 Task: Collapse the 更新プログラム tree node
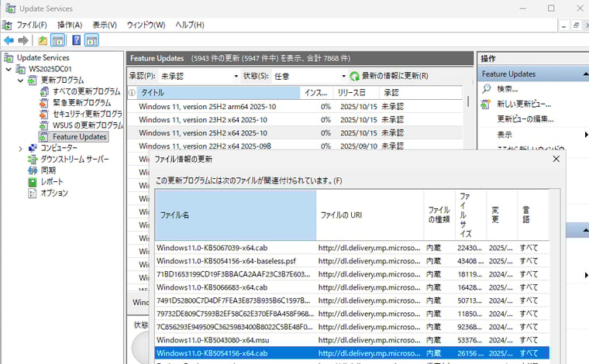pyautogui.click(x=20, y=81)
